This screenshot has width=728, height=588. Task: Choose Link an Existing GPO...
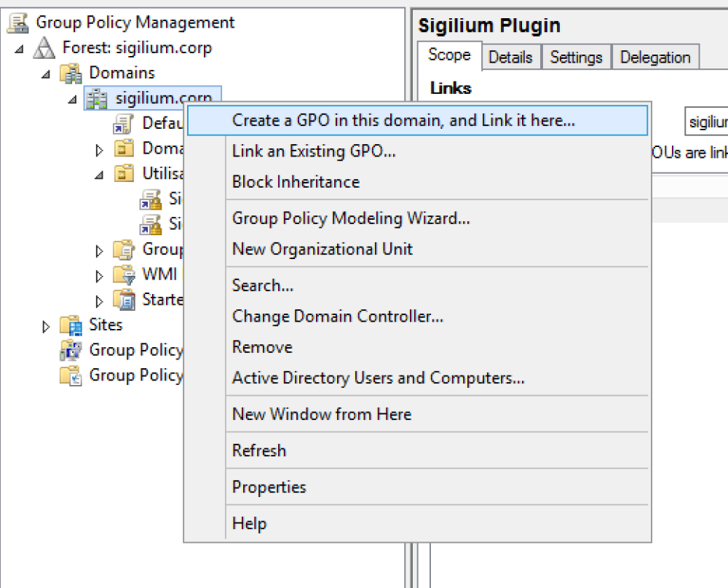coord(417,151)
